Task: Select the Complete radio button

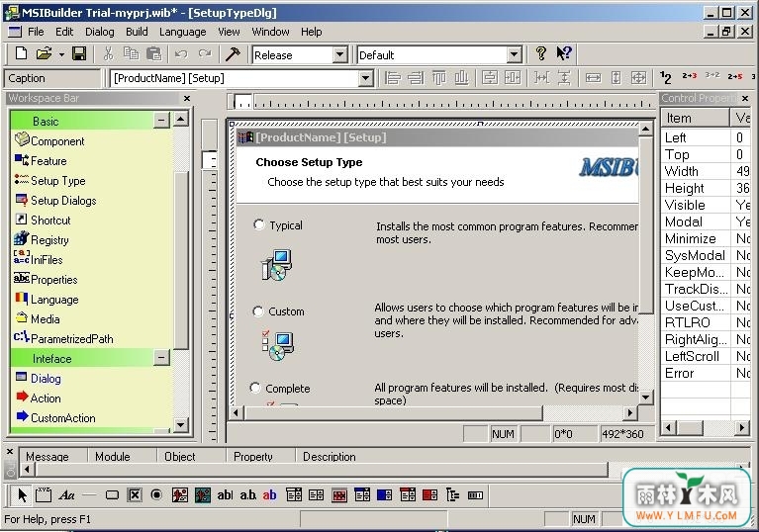Action: point(255,388)
